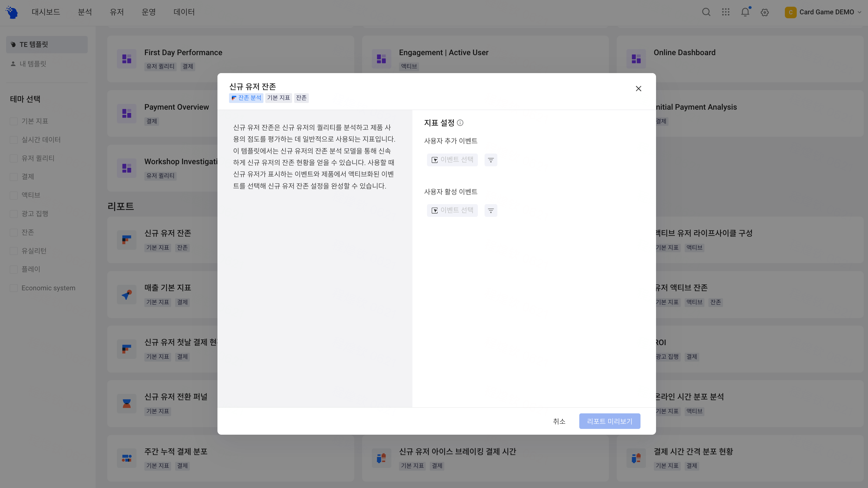Click Payment Overview dashboard icon
This screenshot has width=868, height=488.
coord(127,113)
